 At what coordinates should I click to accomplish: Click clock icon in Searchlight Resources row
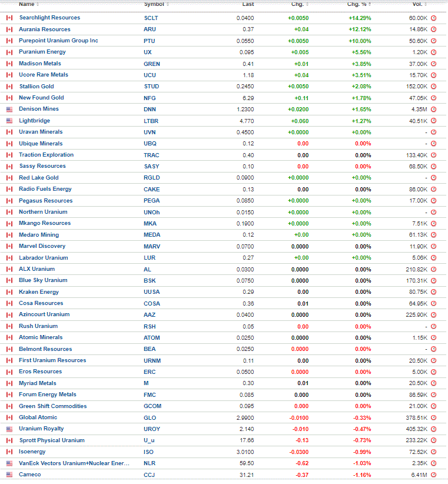coord(433,18)
